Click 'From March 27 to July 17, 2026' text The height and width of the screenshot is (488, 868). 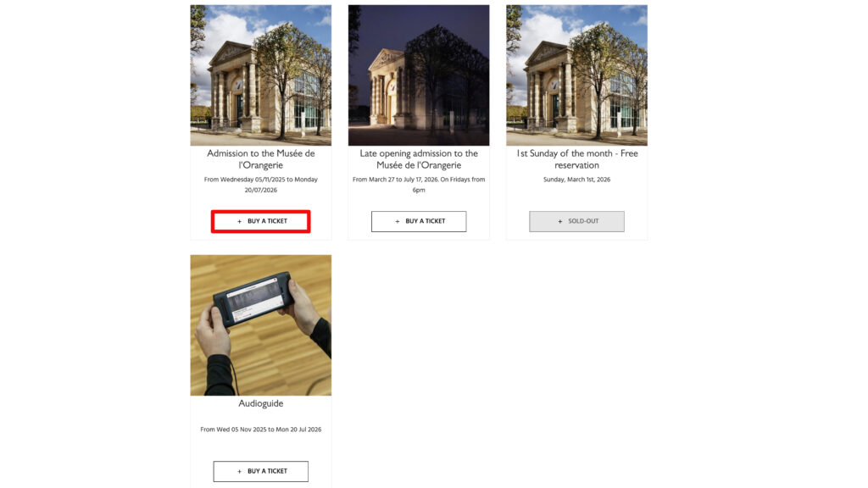pyautogui.click(x=395, y=180)
